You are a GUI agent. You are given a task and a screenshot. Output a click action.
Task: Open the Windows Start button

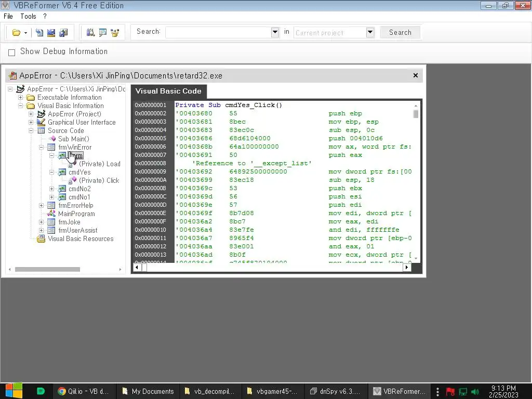[14, 391]
